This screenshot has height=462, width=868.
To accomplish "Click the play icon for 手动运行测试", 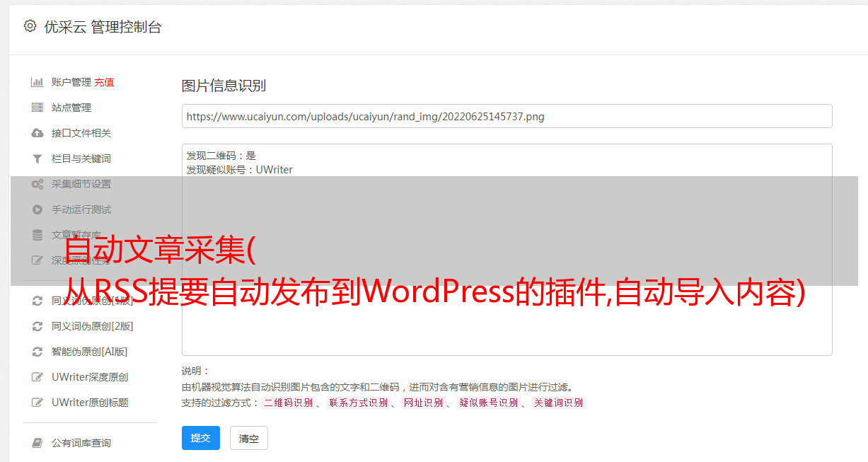I will coord(37,209).
